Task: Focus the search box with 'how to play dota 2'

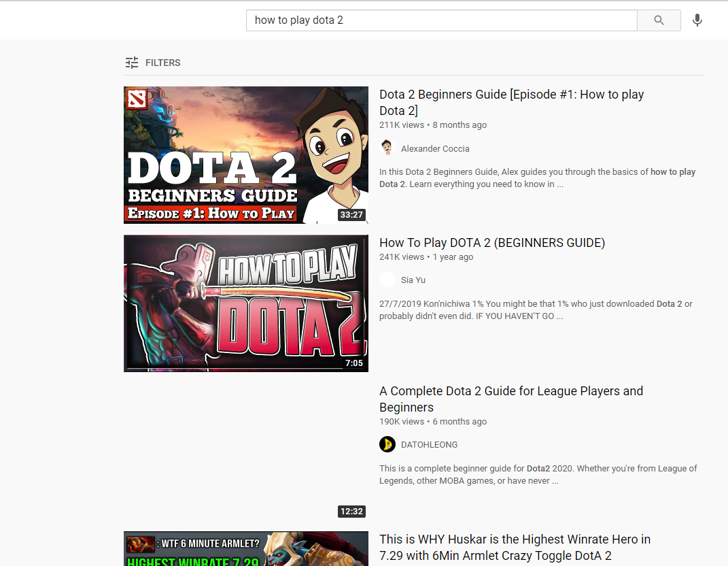Action: coord(442,20)
